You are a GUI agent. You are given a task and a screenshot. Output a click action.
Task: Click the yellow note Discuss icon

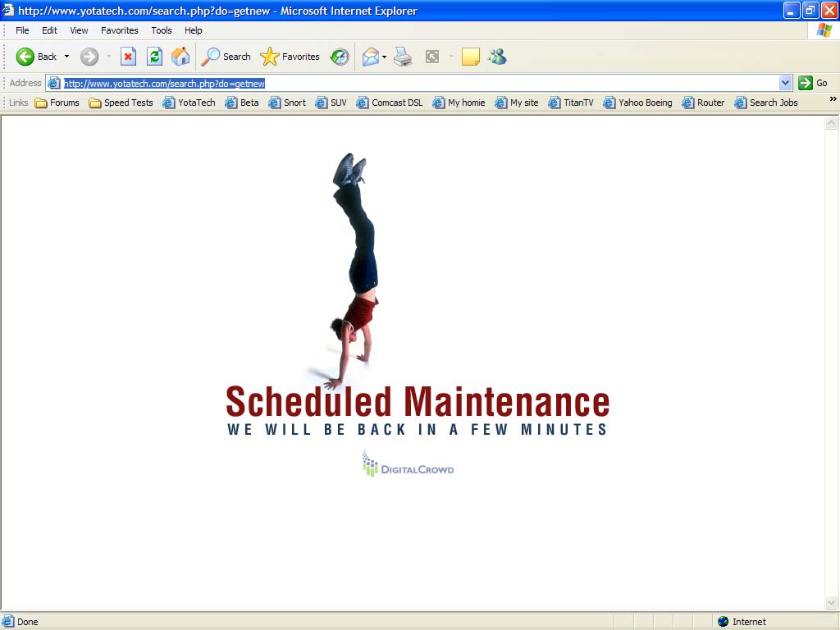(470, 57)
